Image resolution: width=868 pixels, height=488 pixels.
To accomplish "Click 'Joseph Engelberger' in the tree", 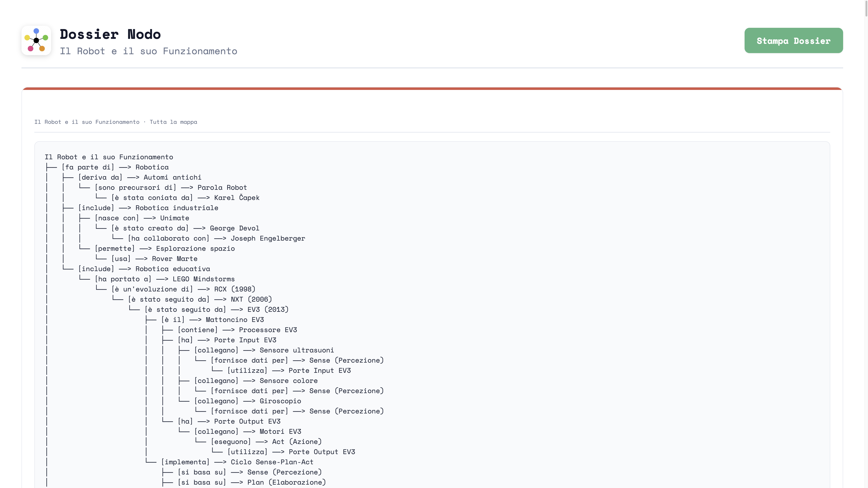I will [268, 238].
